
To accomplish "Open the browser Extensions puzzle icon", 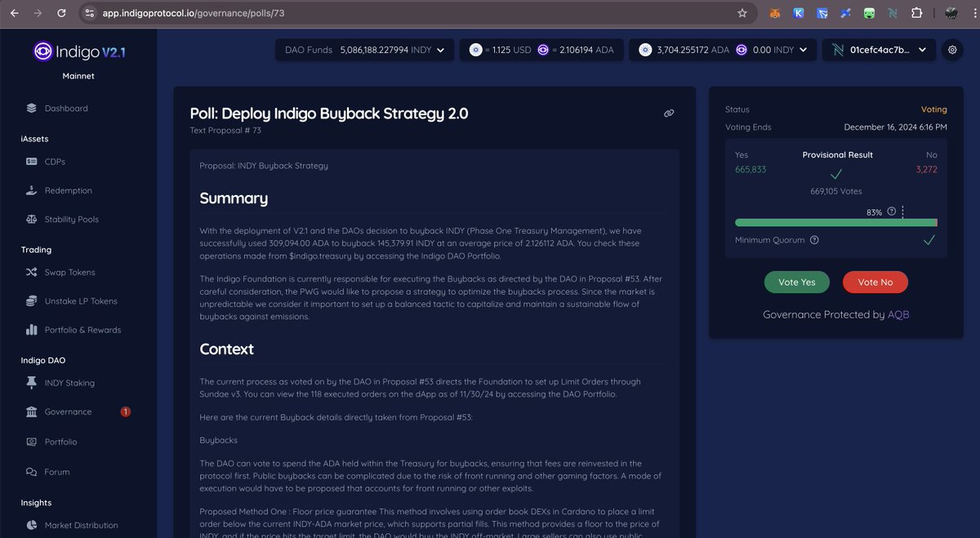I will coord(916,13).
